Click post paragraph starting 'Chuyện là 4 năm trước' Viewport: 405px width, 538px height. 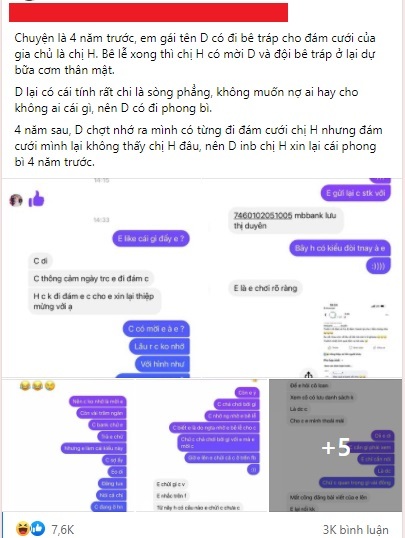(195, 54)
